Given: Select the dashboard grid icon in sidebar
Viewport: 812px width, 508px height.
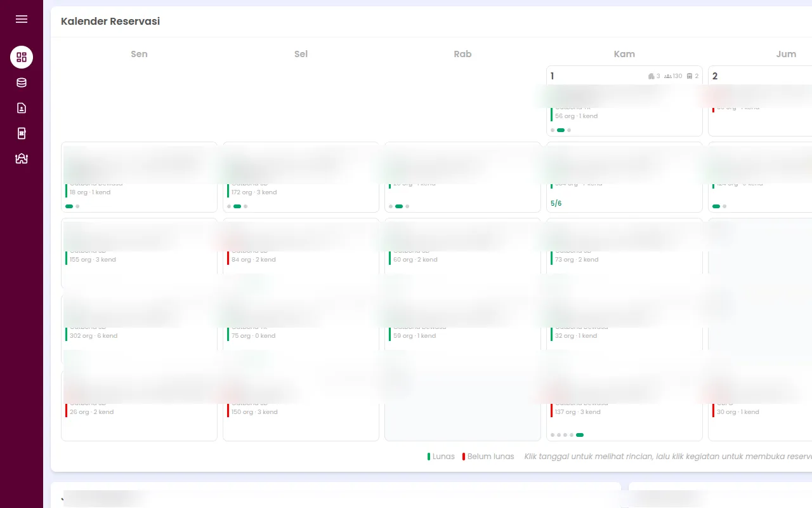Looking at the screenshot, I should pos(22,57).
